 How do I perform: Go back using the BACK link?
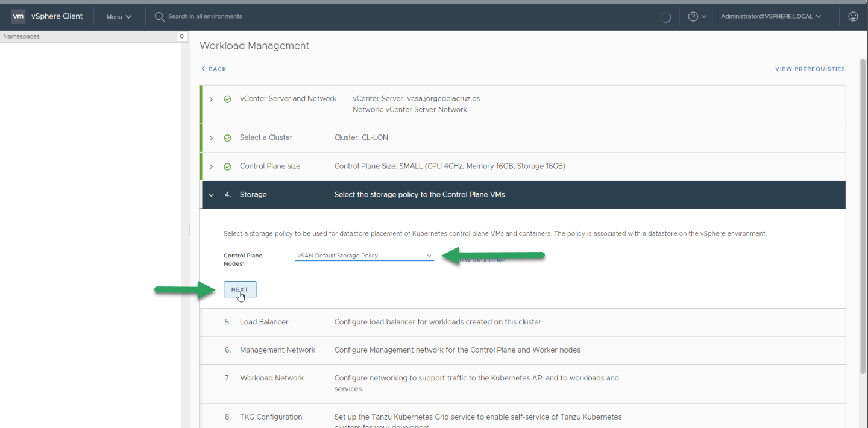(x=214, y=69)
